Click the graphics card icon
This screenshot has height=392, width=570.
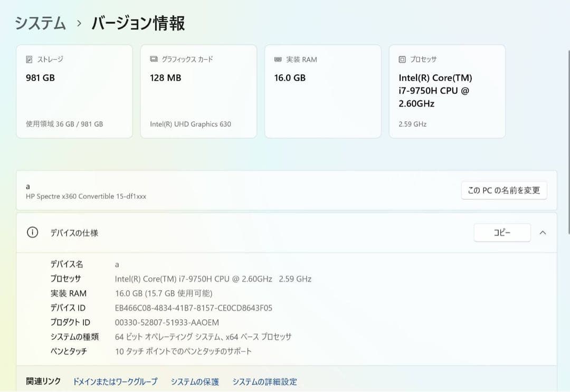tap(153, 59)
